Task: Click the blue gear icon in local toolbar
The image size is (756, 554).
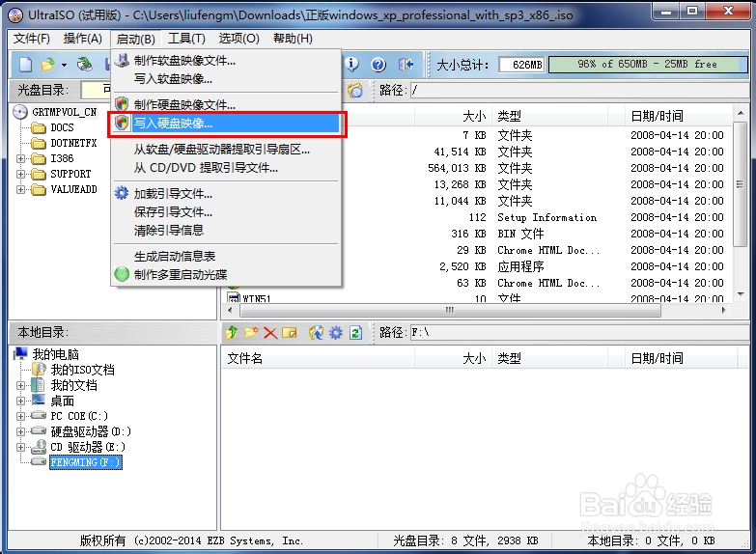Action: pyautogui.click(x=336, y=332)
